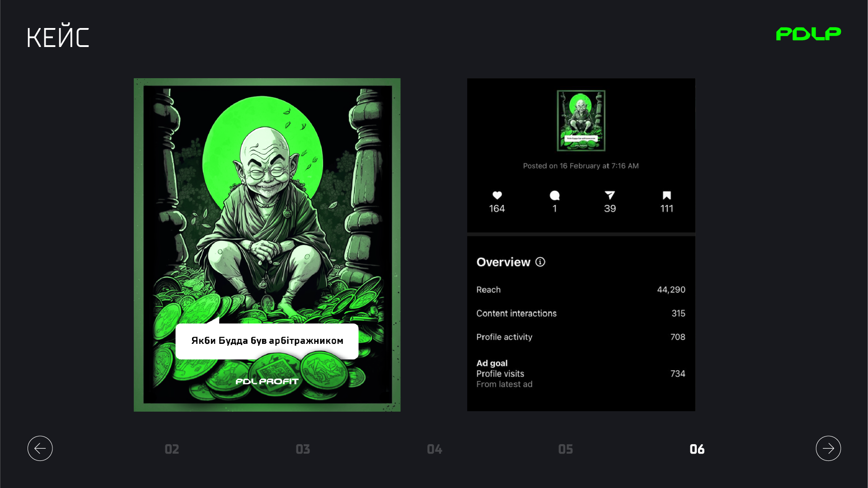The height and width of the screenshot is (488, 868).
Task: Click the bookmark saves icon
Action: [x=666, y=195]
